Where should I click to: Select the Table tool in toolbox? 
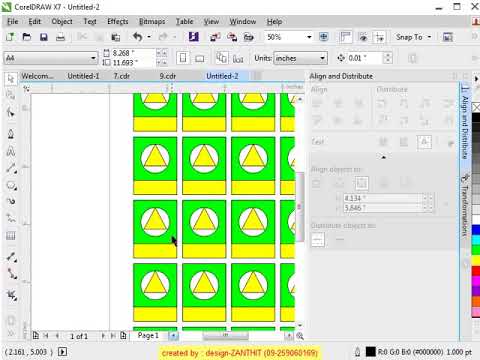pos(11,236)
